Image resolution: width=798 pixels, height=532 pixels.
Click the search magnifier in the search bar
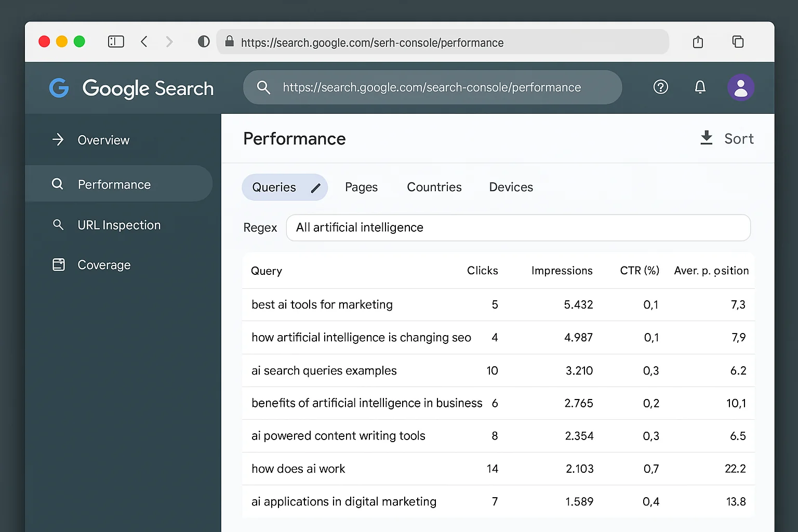coord(263,87)
